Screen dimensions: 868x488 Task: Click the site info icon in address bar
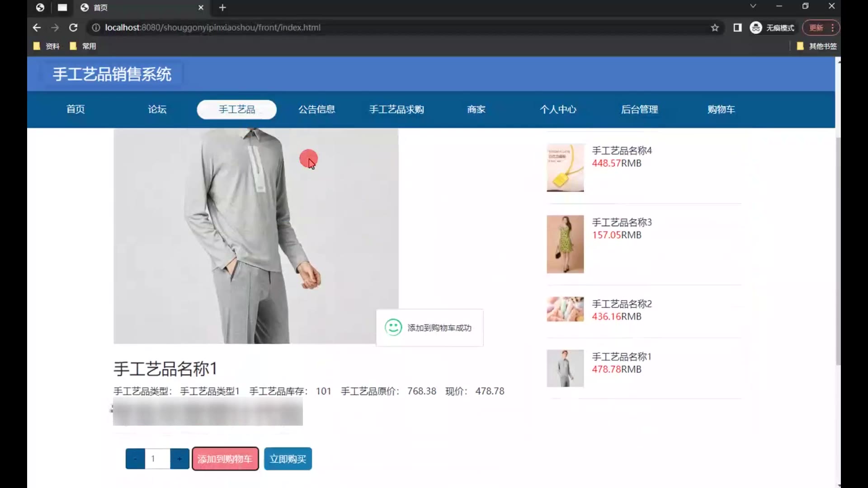point(96,28)
